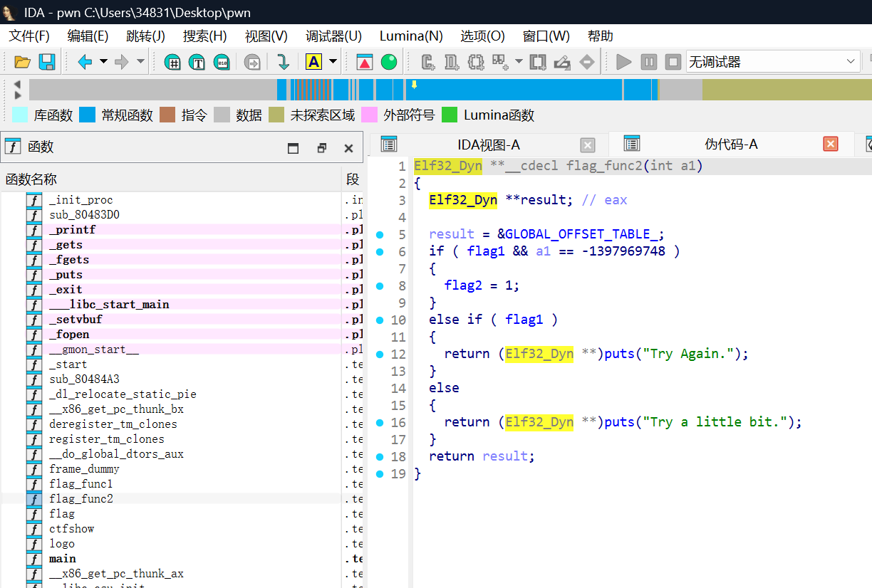Click the olive unexplored region of navigation band

[x=787, y=90]
